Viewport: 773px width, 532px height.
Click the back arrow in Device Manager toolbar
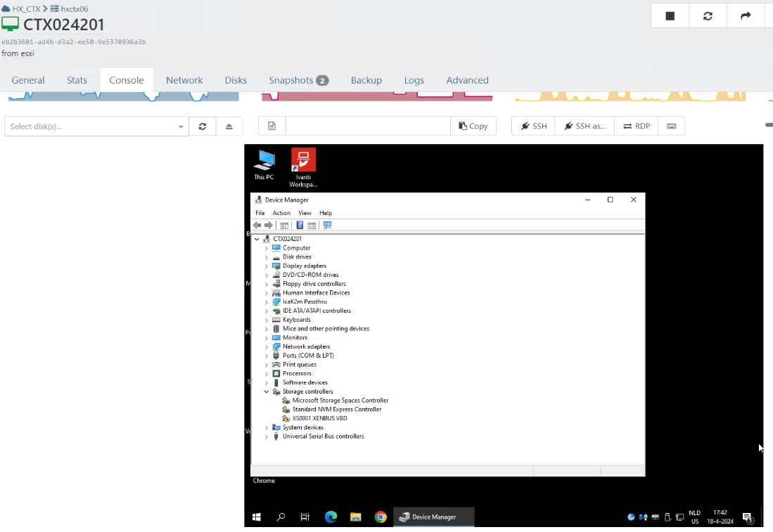(257, 225)
